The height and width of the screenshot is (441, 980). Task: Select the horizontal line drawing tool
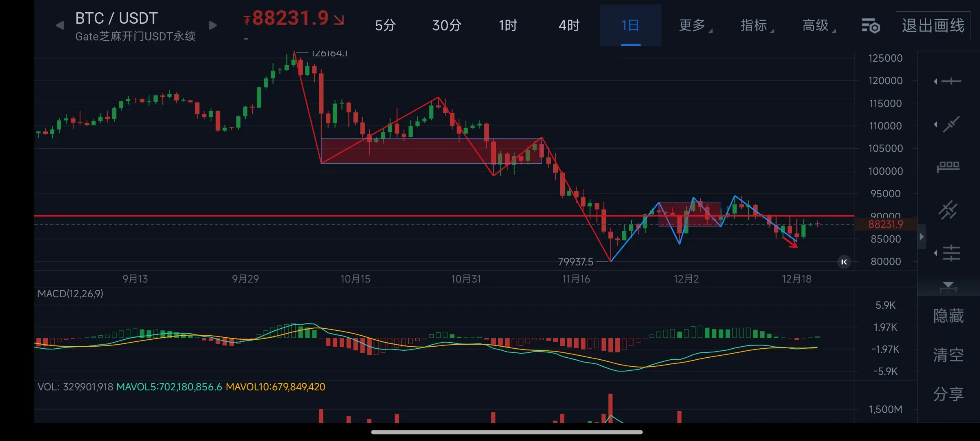click(951, 81)
